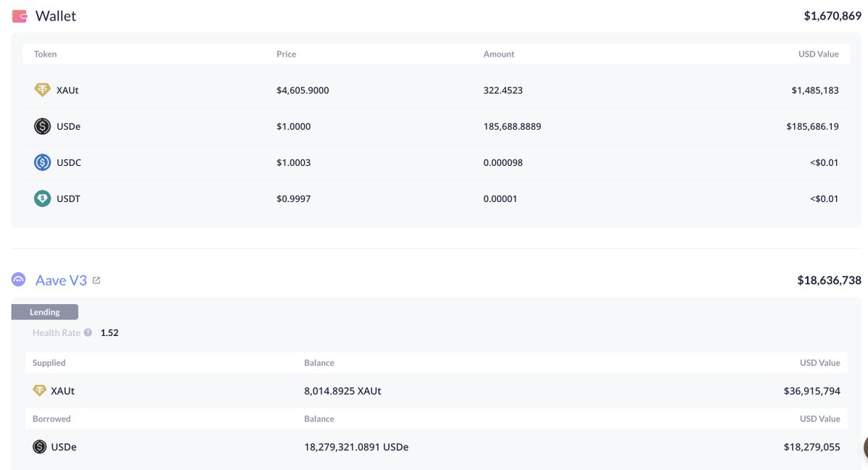Viewport: 868px width, 470px height.
Task: Click the Wallet total $1,670,869
Action: tap(832, 16)
